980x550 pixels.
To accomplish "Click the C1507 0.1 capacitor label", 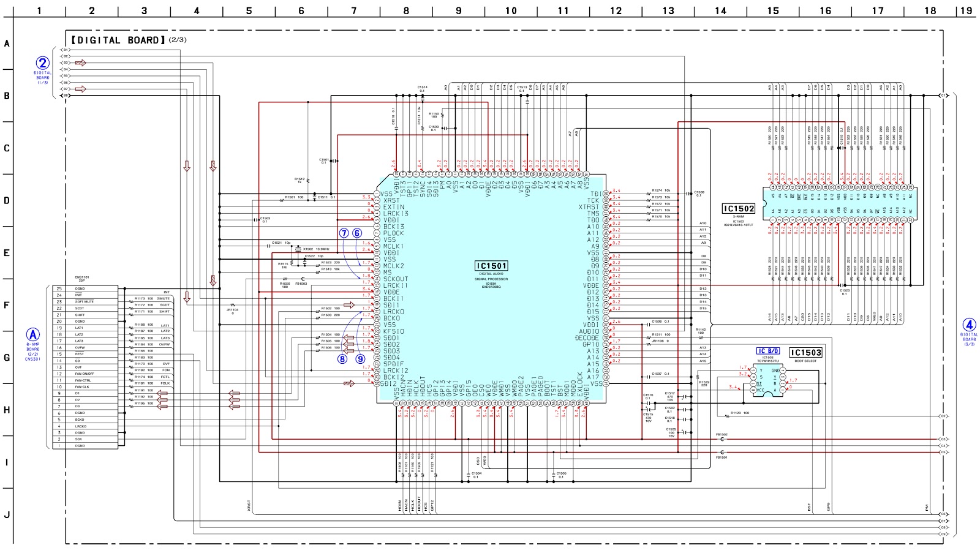I will tap(660, 374).
